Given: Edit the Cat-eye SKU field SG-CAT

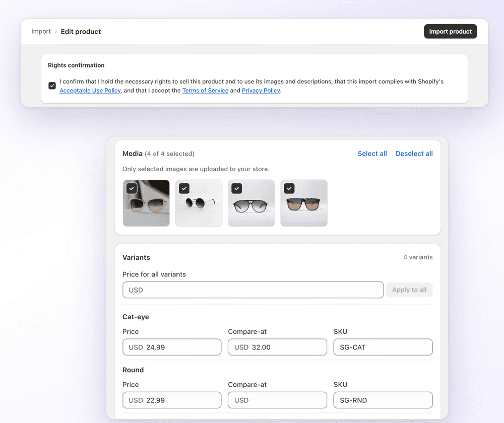Looking at the screenshot, I should tap(383, 347).
